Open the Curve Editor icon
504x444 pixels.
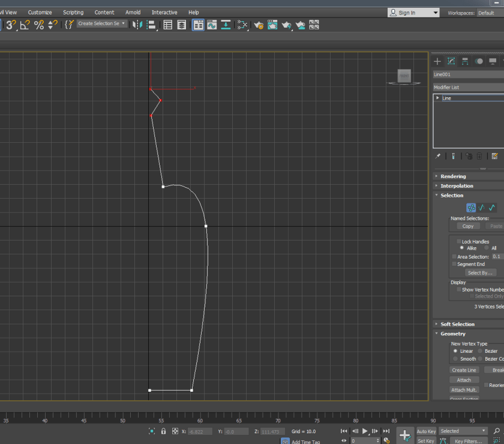coord(212,25)
